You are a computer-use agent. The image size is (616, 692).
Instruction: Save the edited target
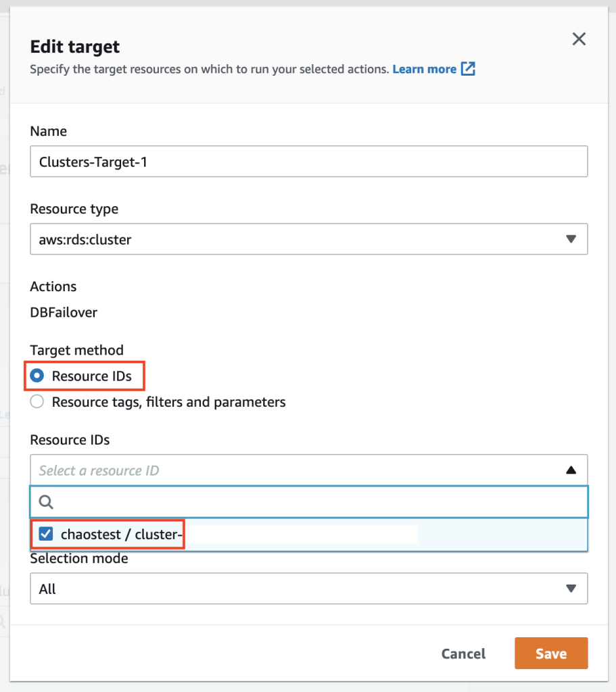551,653
